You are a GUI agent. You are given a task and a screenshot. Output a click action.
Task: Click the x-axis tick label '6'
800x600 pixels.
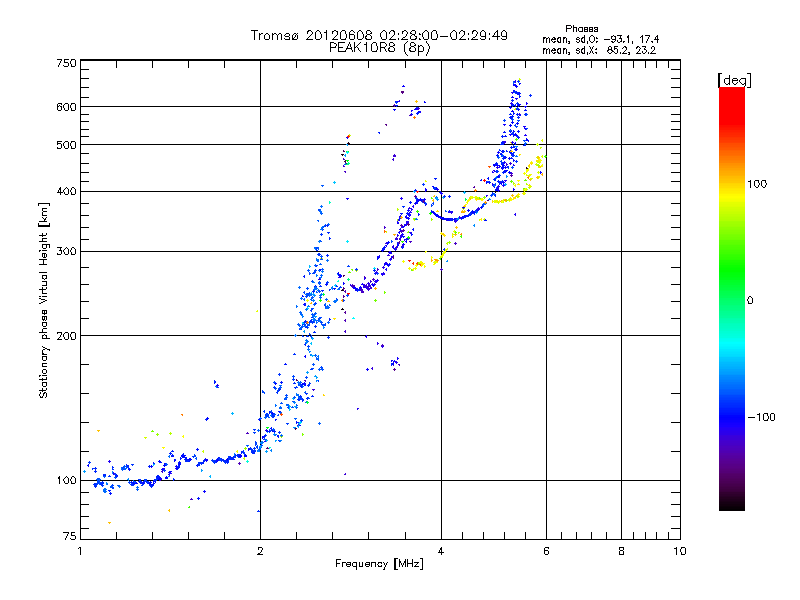pyautogui.click(x=546, y=551)
